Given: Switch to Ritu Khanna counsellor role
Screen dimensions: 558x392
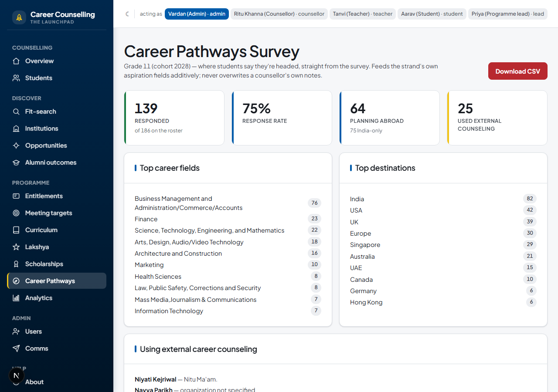Looking at the screenshot, I should tap(279, 14).
